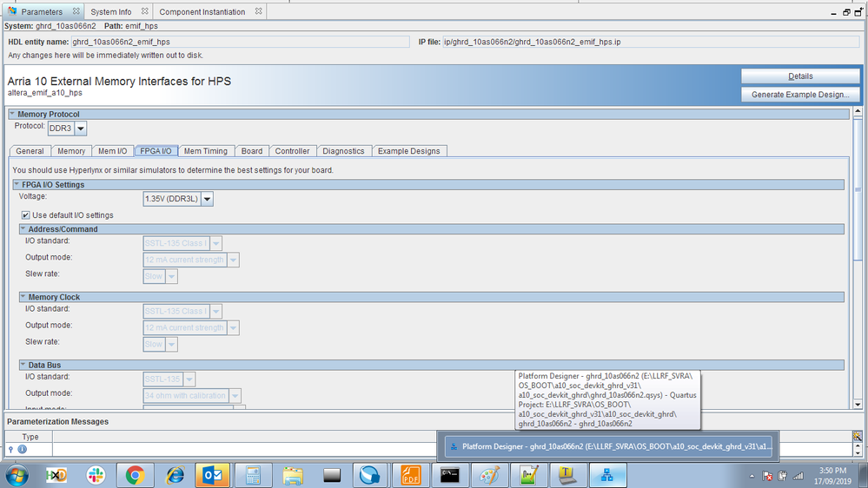Click Generate Example Design button
The height and width of the screenshot is (488, 868).
800,95
